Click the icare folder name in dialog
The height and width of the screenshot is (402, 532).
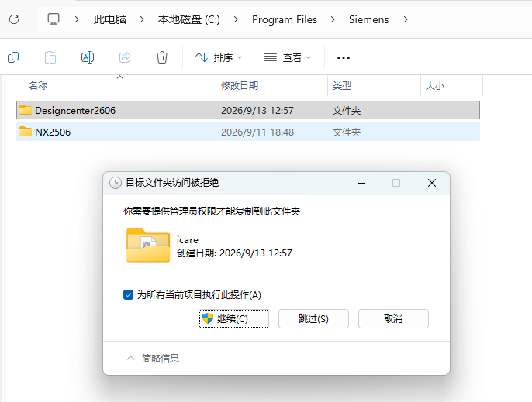click(x=188, y=239)
